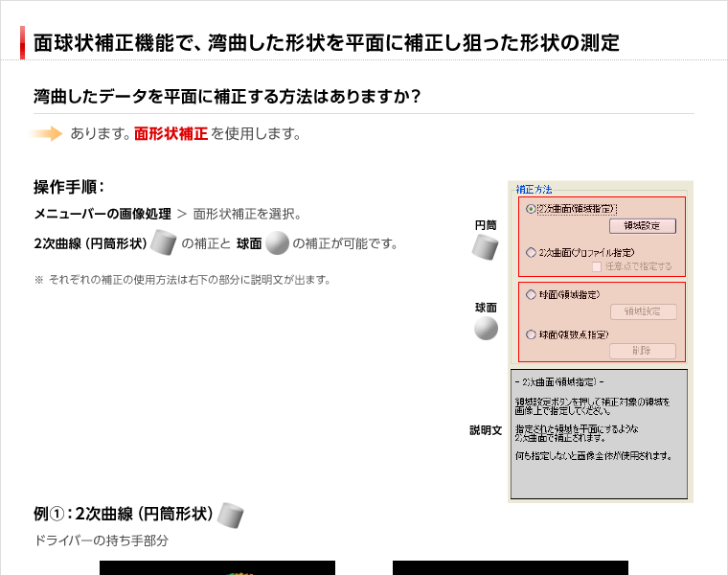Toggle the 任意点で指定する checkbox
This screenshot has width=728, height=575.
click(597, 266)
